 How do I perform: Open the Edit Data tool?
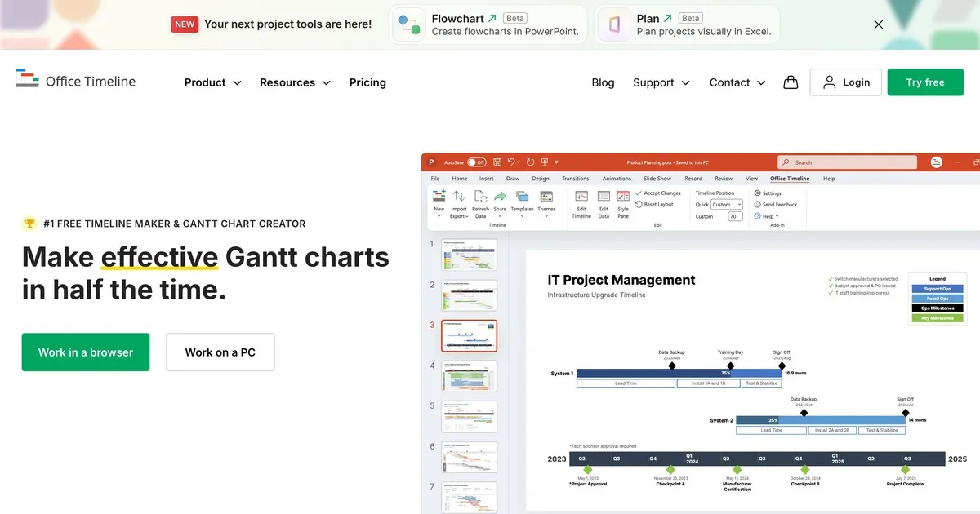tap(603, 198)
